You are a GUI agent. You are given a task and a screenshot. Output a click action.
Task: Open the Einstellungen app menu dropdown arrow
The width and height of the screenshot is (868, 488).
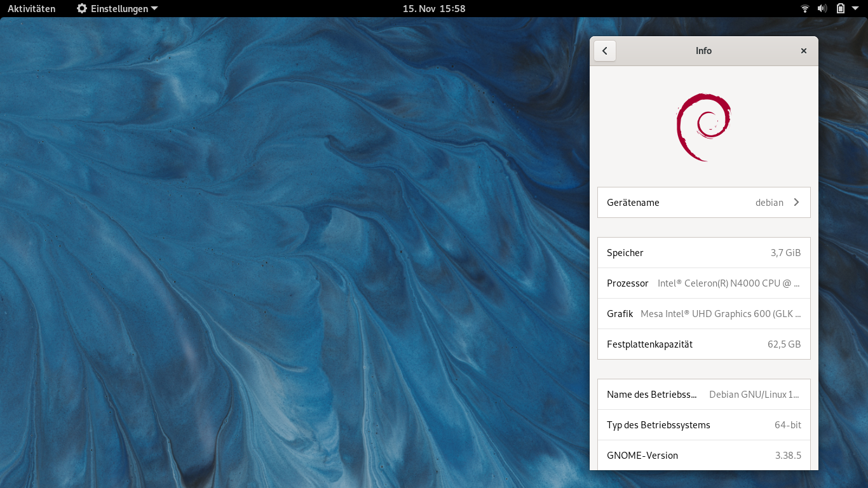pos(154,9)
